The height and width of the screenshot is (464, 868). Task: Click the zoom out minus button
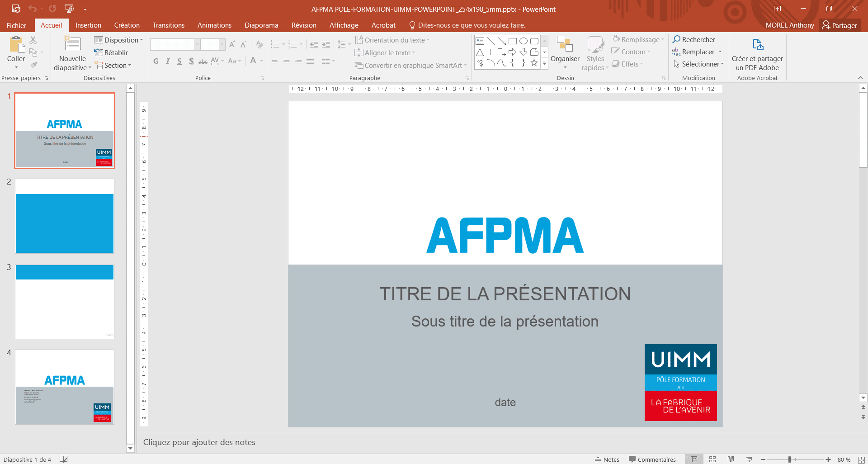click(763, 459)
